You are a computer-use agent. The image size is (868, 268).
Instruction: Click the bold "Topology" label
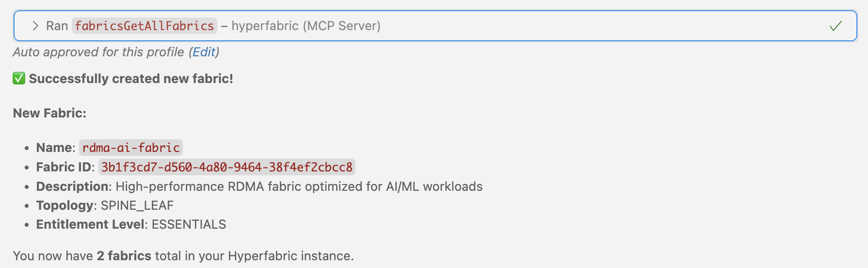point(64,205)
